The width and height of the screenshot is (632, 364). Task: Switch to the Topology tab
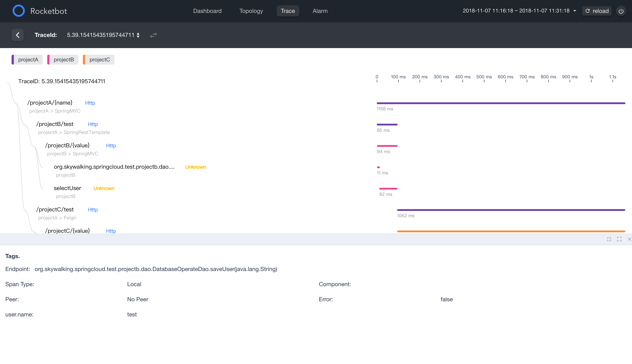(x=251, y=11)
